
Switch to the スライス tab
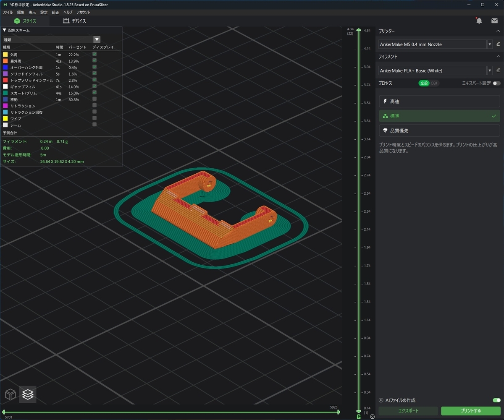pos(25,21)
